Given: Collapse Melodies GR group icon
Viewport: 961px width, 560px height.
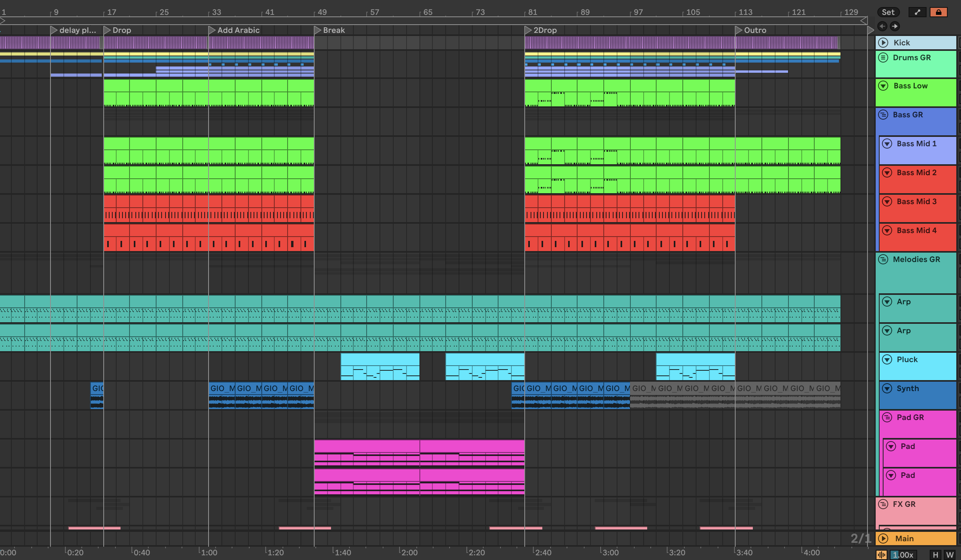Looking at the screenshot, I should click(x=883, y=259).
